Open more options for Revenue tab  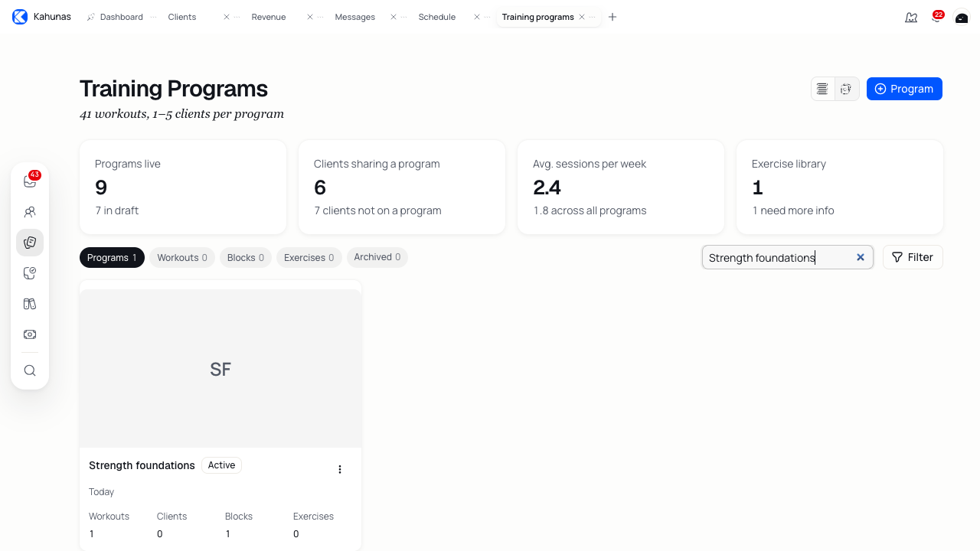point(320,17)
